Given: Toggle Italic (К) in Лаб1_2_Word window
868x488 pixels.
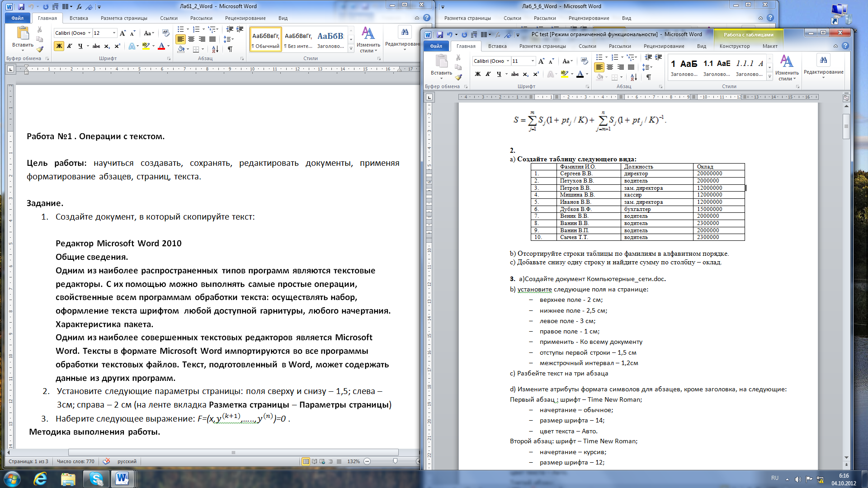Looking at the screenshot, I should pyautogui.click(x=70, y=46).
